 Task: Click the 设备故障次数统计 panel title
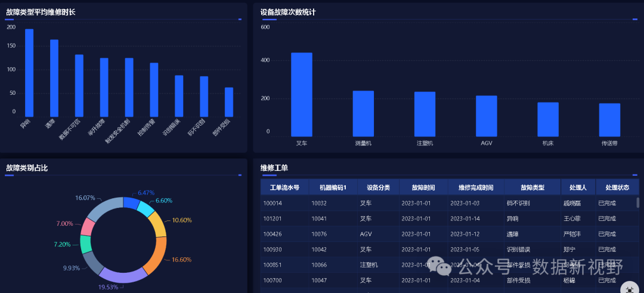288,13
